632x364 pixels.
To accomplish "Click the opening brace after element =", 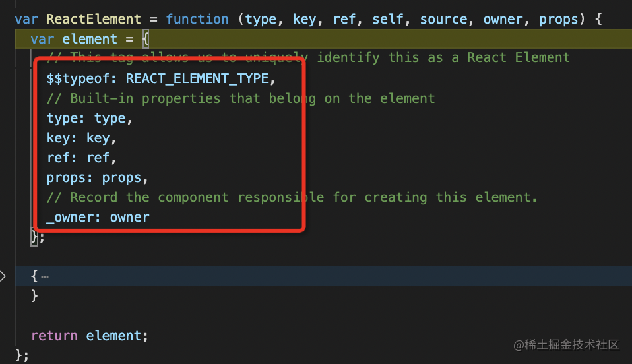I will [146, 39].
